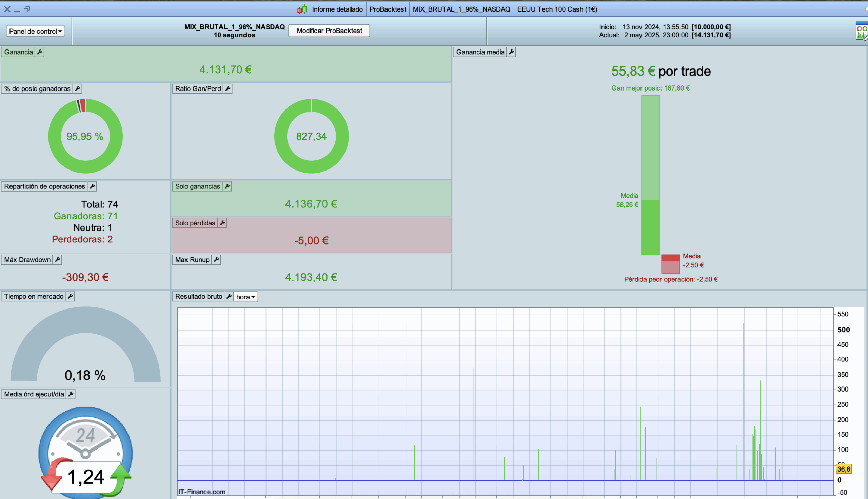The image size is (868, 499).
Task: Click the Media 58,26 € label
Action: click(627, 200)
